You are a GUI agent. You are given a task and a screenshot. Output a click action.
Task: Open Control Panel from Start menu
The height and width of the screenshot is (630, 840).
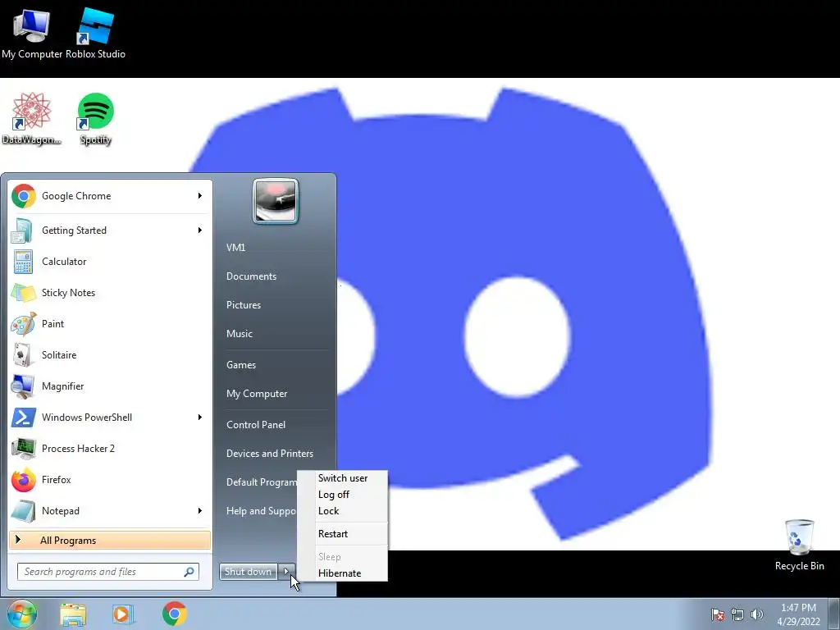tap(256, 425)
